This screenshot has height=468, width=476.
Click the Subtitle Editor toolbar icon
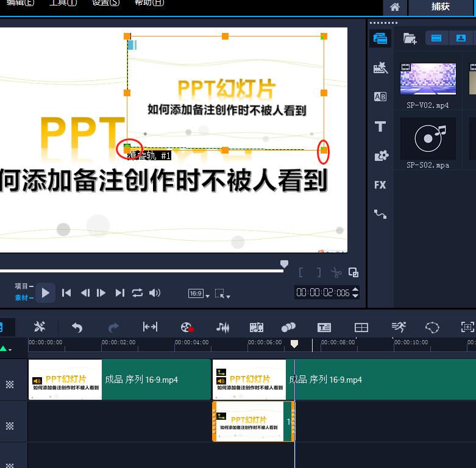[x=324, y=327]
